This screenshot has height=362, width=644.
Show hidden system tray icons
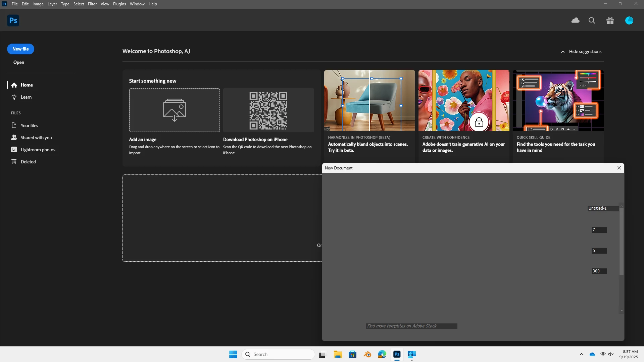pos(582,354)
